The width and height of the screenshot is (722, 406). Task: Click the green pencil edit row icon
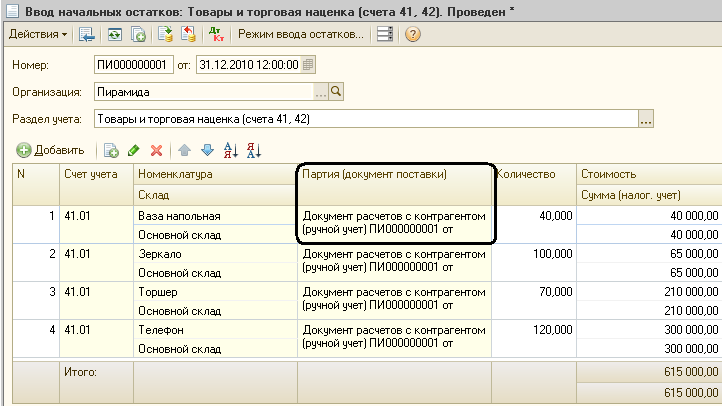click(133, 150)
